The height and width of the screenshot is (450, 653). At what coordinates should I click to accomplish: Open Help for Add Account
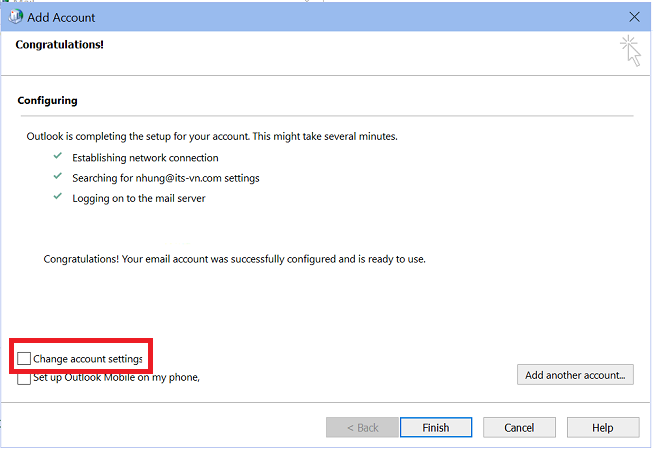tap(603, 428)
